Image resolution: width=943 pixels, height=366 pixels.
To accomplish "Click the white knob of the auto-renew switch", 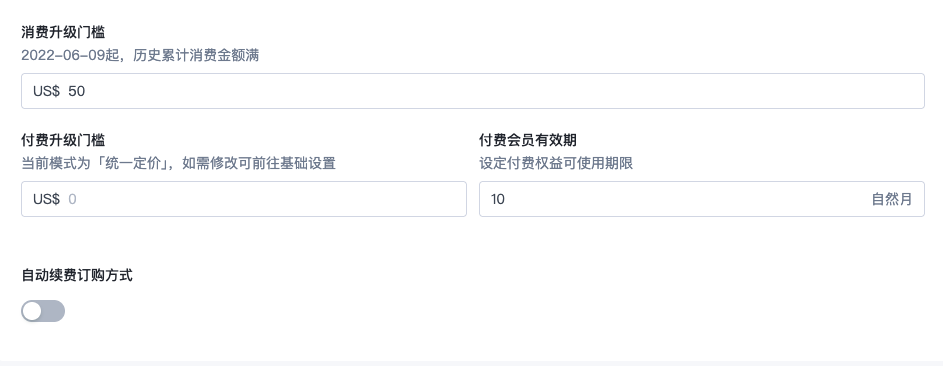I will [32, 311].
